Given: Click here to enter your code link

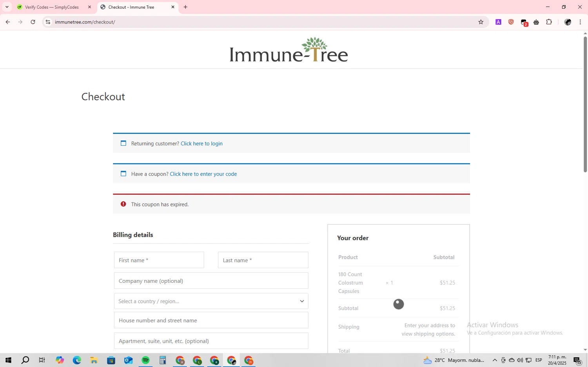Looking at the screenshot, I should coord(203,174).
